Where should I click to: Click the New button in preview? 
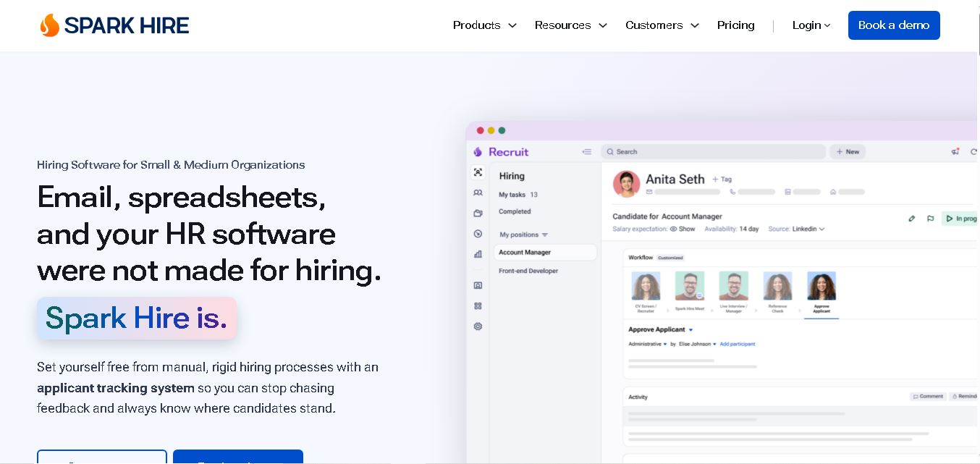click(848, 152)
